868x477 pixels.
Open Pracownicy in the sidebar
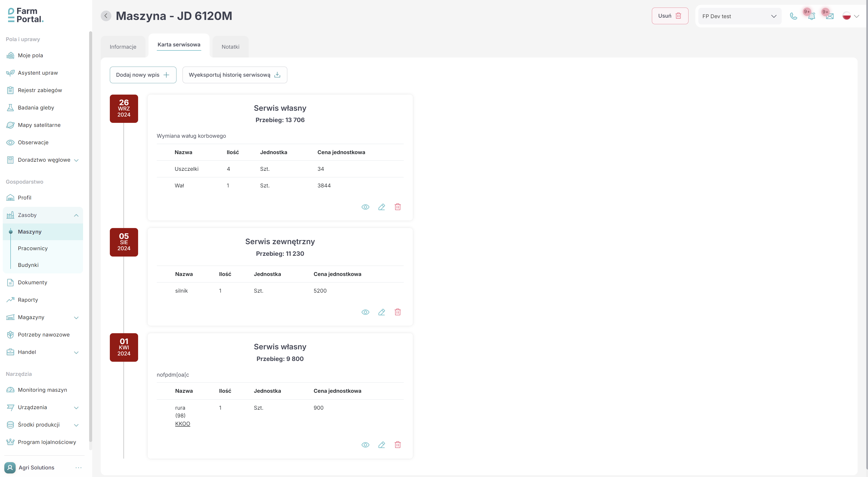coord(43,248)
